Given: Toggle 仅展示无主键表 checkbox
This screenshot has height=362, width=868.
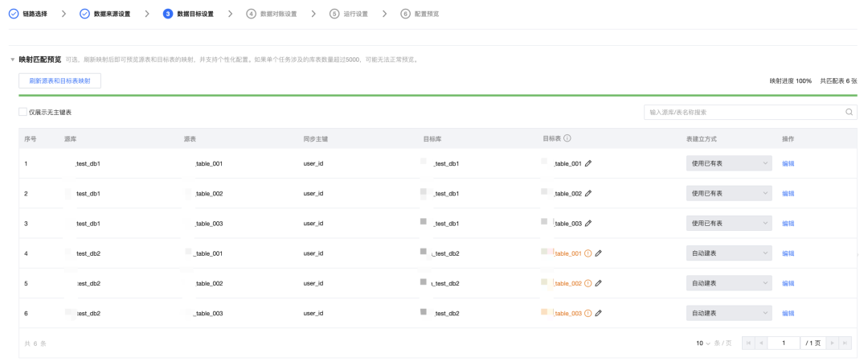Looking at the screenshot, I should tap(23, 112).
